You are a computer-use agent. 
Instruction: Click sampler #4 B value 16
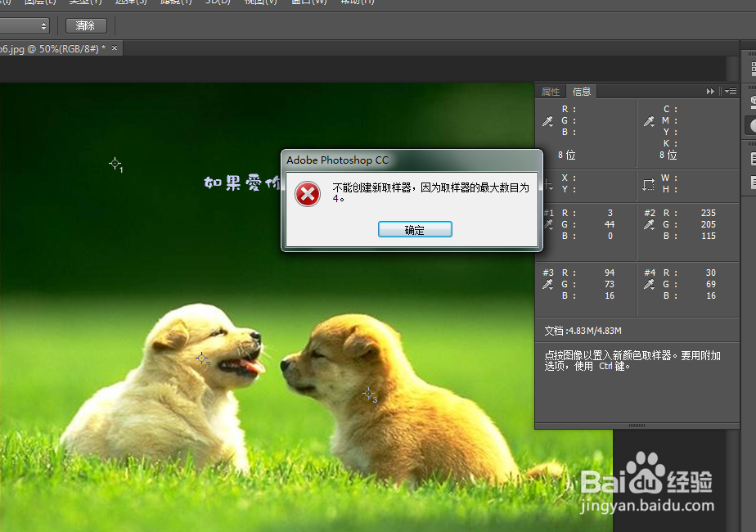tap(711, 295)
